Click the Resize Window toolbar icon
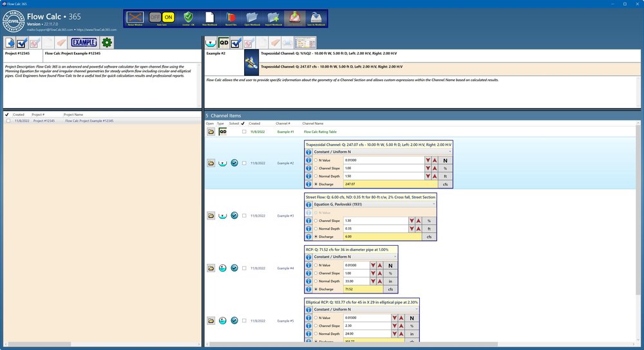Image resolution: width=644 pixels, height=350 pixels. pos(135,17)
